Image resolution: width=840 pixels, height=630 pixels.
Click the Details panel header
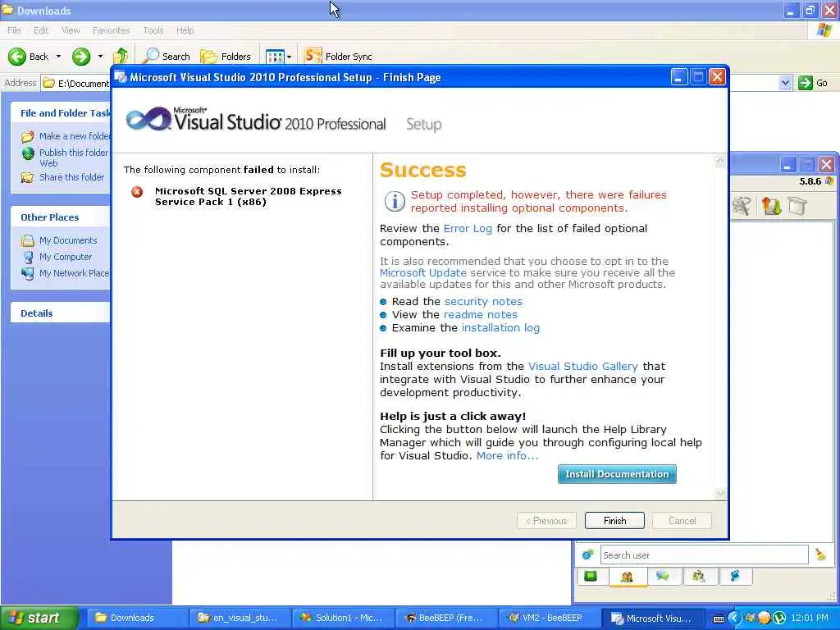click(x=60, y=313)
